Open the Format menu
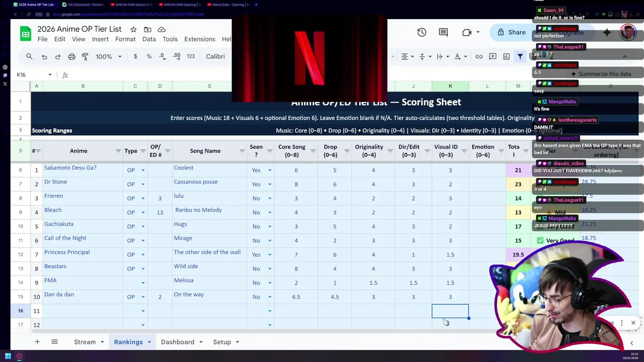644x362 pixels. click(125, 39)
